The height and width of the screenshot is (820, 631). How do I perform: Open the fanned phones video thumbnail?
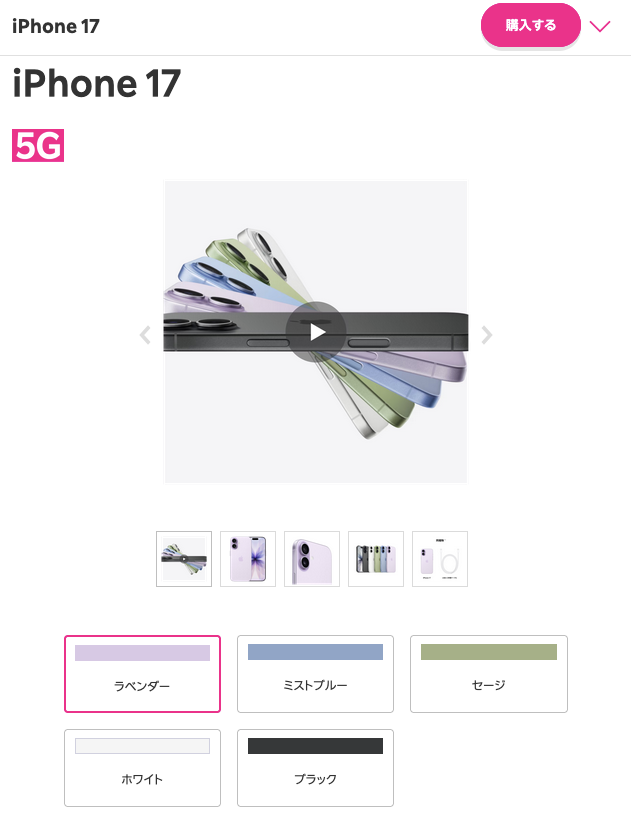[184, 559]
